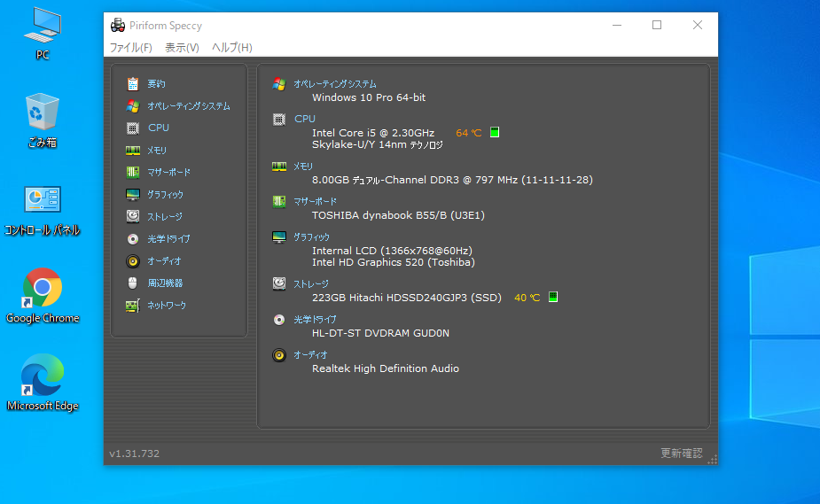Click the CPU chip icon in sidebar
820x504 pixels.
click(x=133, y=128)
